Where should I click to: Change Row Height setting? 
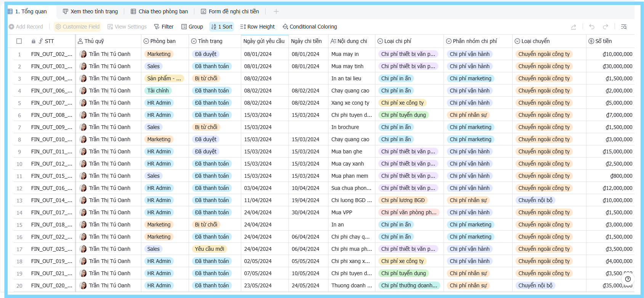pos(257,27)
